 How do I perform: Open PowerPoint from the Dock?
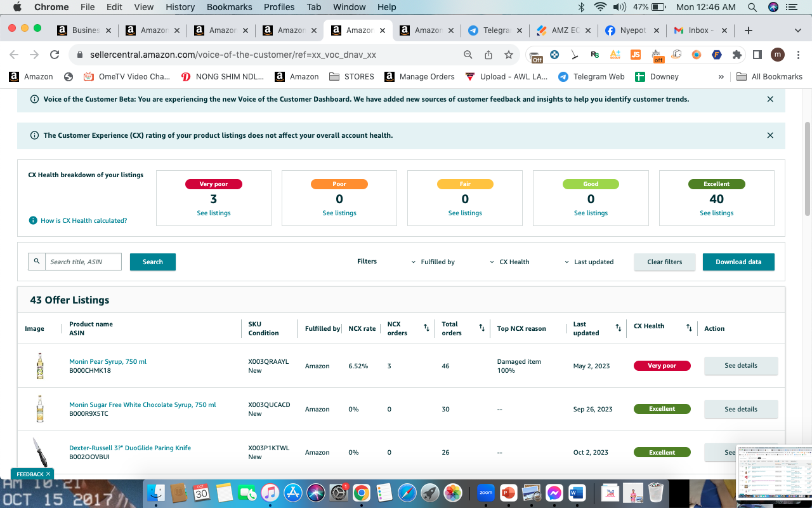[x=509, y=492]
